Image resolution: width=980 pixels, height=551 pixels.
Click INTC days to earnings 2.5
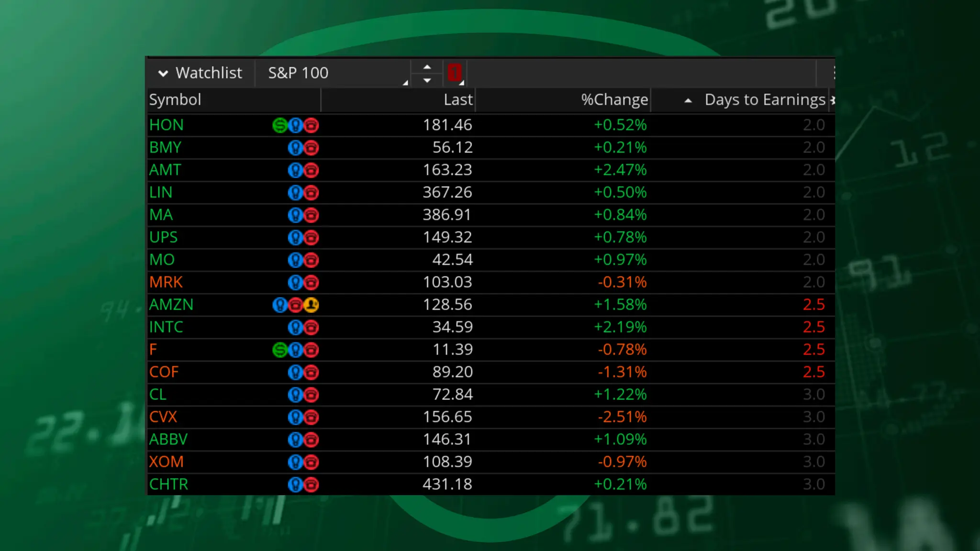[x=814, y=327]
